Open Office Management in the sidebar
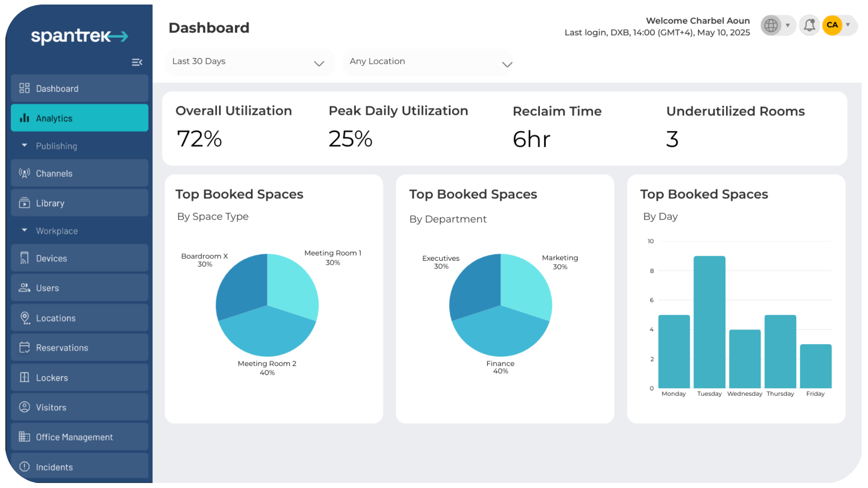Image resolution: width=868 pixels, height=488 pixels. [80, 437]
